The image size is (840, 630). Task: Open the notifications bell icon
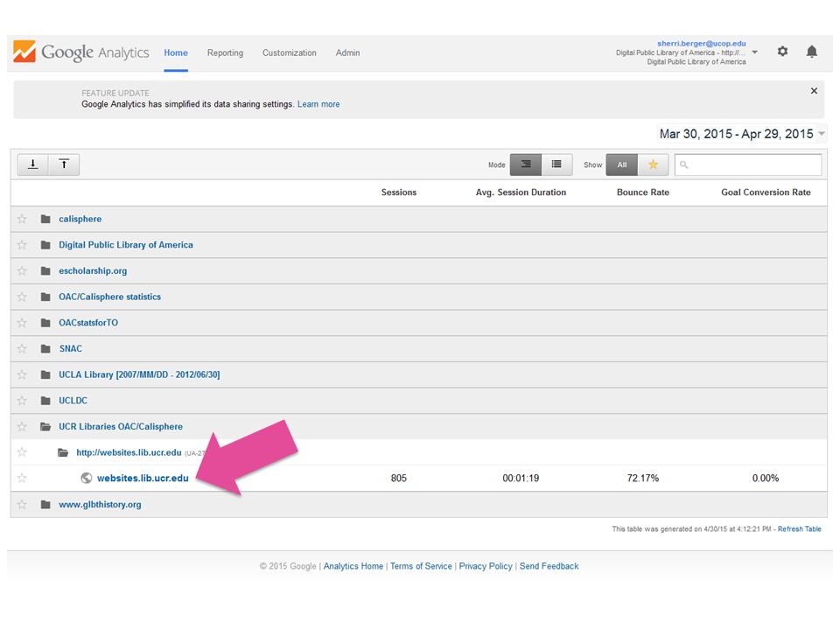[x=812, y=52]
